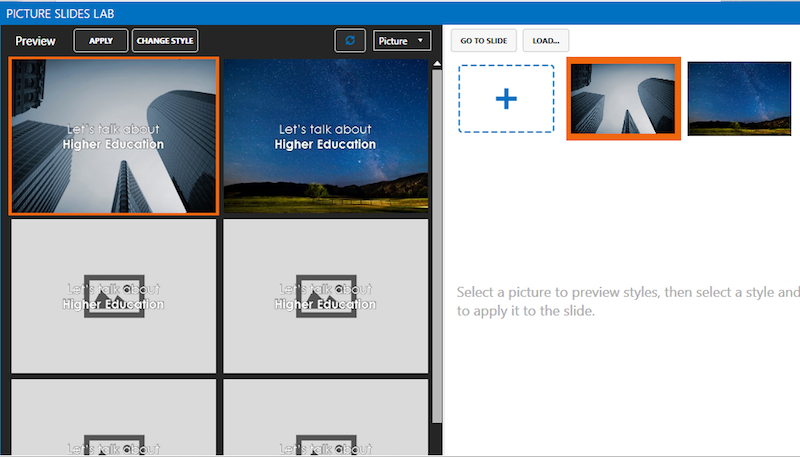800x457 pixels.
Task: Click placeholder preview in second row left
Action: 113,296
